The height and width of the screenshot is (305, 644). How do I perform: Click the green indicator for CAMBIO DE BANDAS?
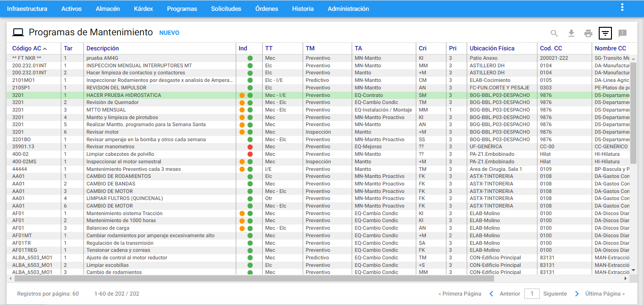250,184
